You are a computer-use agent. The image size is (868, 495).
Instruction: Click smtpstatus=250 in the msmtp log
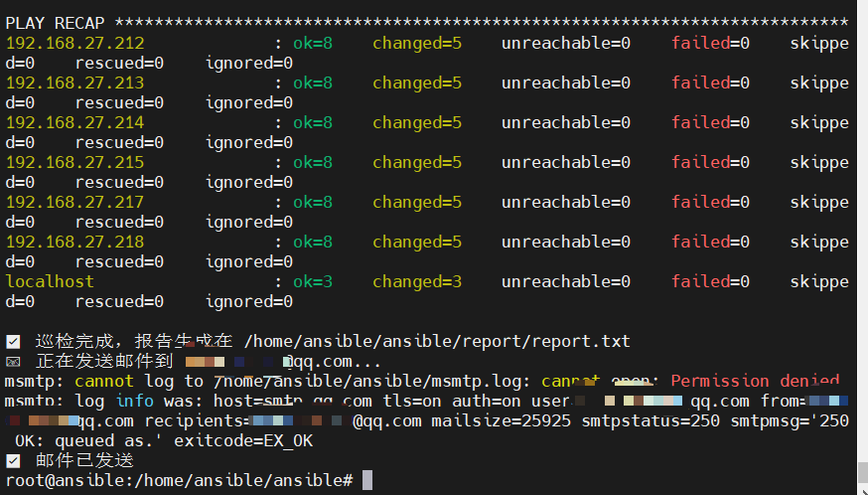point(651,420)
